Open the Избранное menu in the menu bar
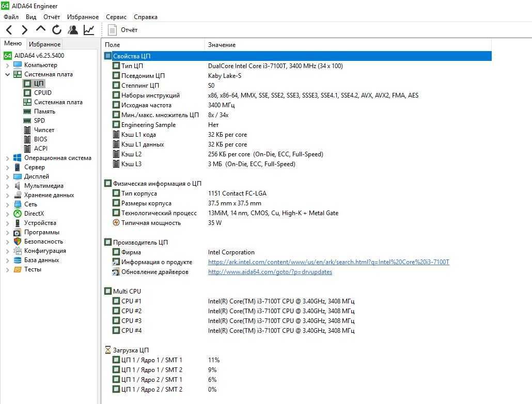Viewport: 532px width, 404px height. [x=83, y=17]
